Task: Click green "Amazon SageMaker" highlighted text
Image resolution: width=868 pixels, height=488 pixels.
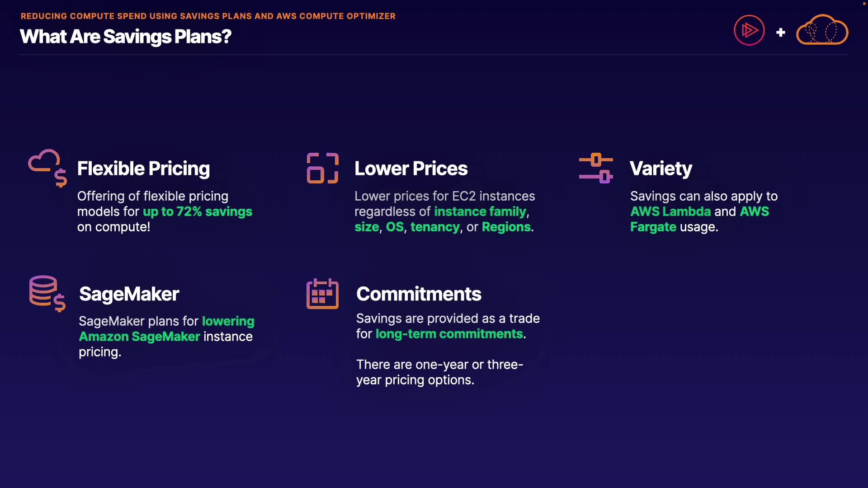Action: tap(139, 337)
